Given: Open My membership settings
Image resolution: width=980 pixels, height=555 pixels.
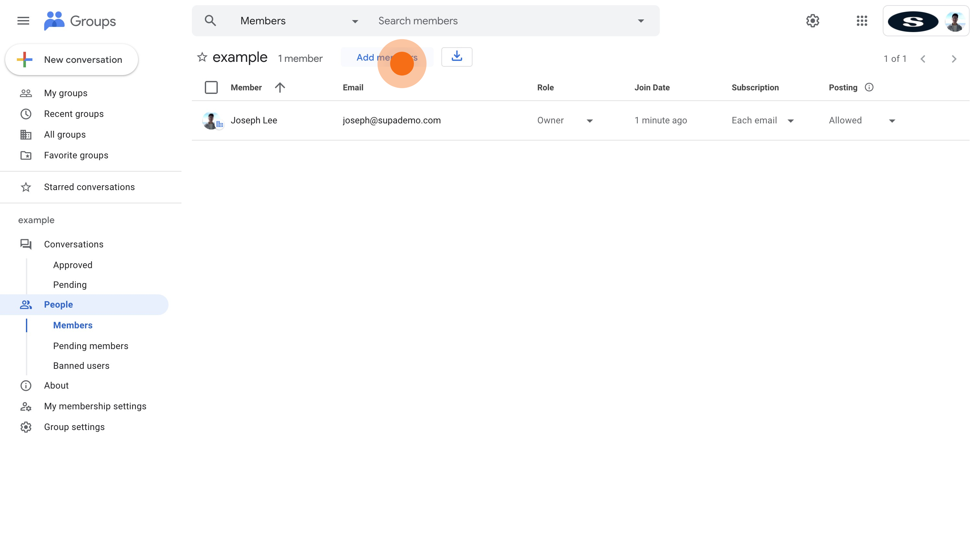Looking at the screenshot, I should tap(95, 406).
